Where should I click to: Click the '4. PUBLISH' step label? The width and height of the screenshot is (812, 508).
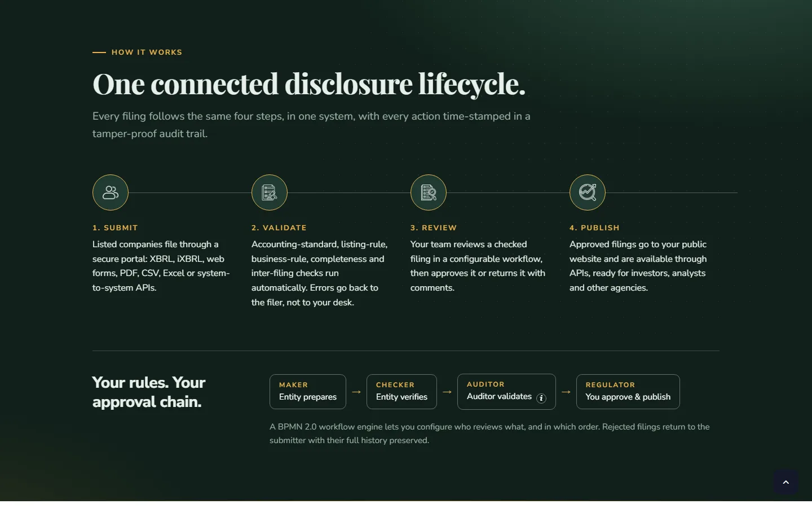point(594,228)
